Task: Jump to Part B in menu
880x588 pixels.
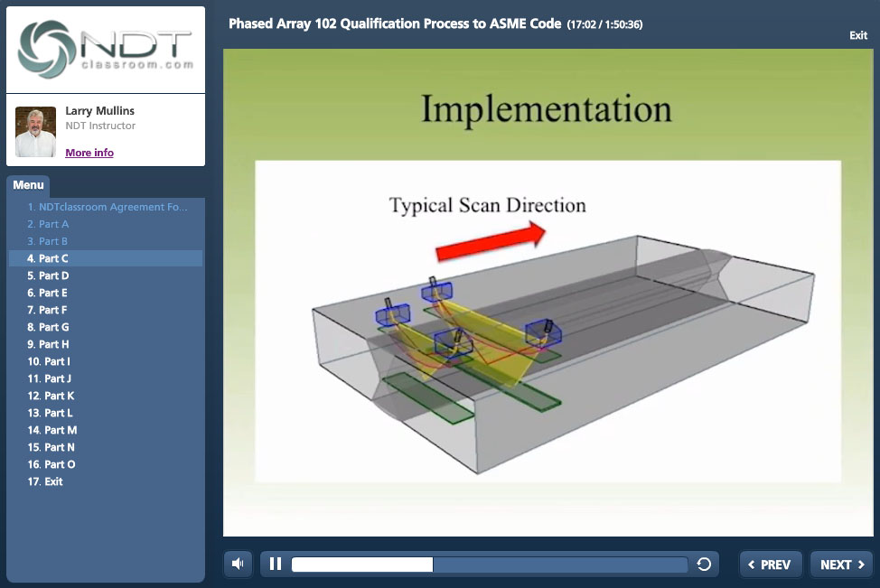Action: pyautogui.click(x=107, y=241)
